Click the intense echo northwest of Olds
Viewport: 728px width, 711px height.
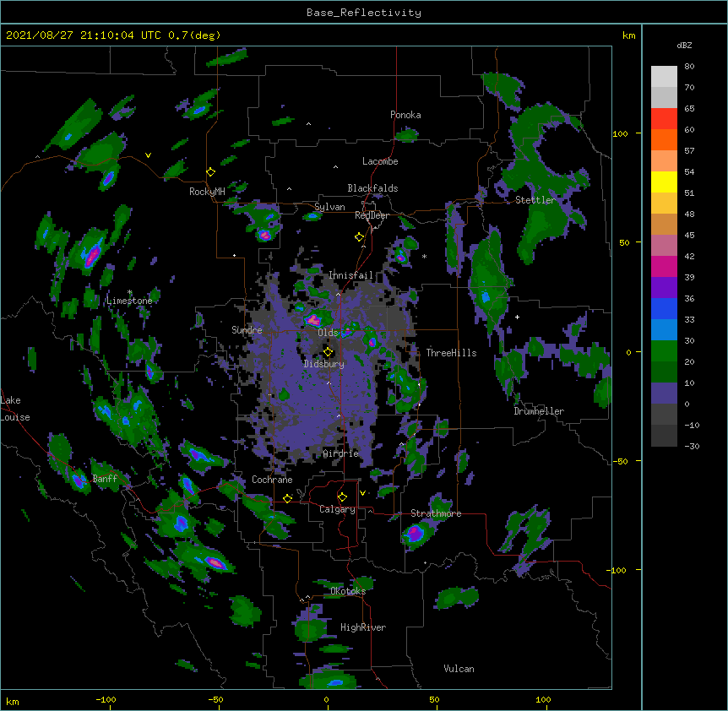tap(314, 319)
